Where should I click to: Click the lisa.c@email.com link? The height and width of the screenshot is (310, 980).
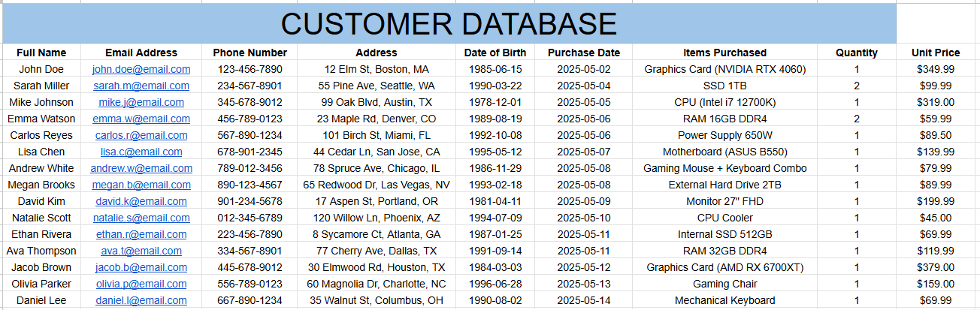click(141, 152)
